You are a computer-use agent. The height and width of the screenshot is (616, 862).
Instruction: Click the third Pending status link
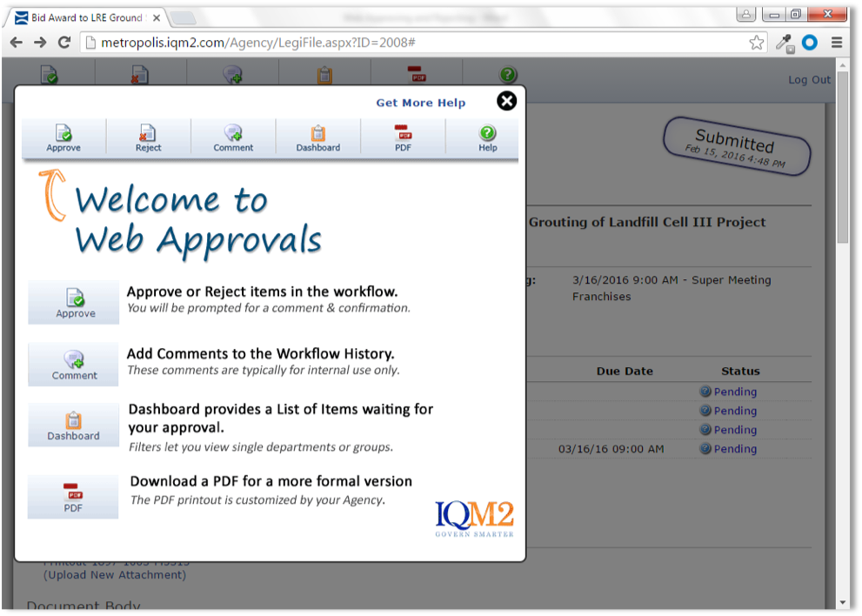pyautogui.click(x=735, y=430)
